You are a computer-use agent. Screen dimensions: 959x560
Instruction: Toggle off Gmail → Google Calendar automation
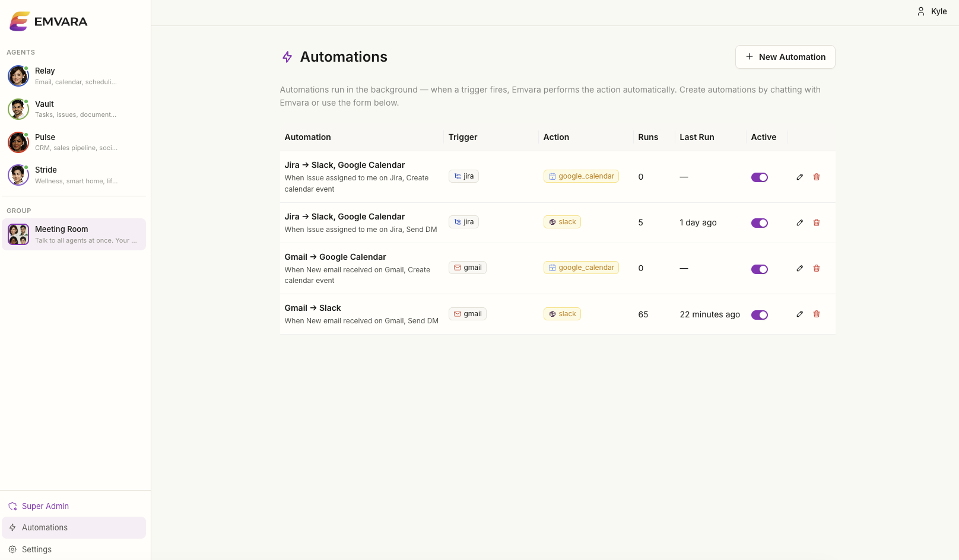click(x=760, y=269)
